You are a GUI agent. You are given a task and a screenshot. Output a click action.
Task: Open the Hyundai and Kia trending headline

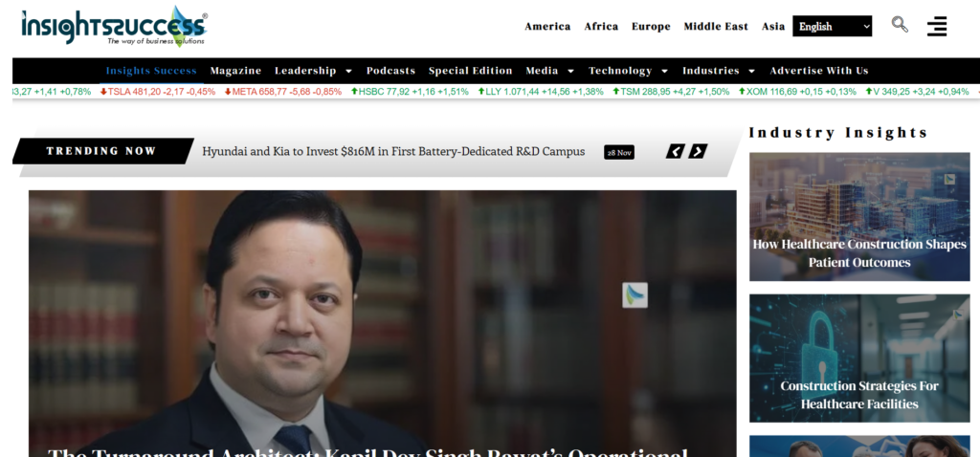(393, 151)
